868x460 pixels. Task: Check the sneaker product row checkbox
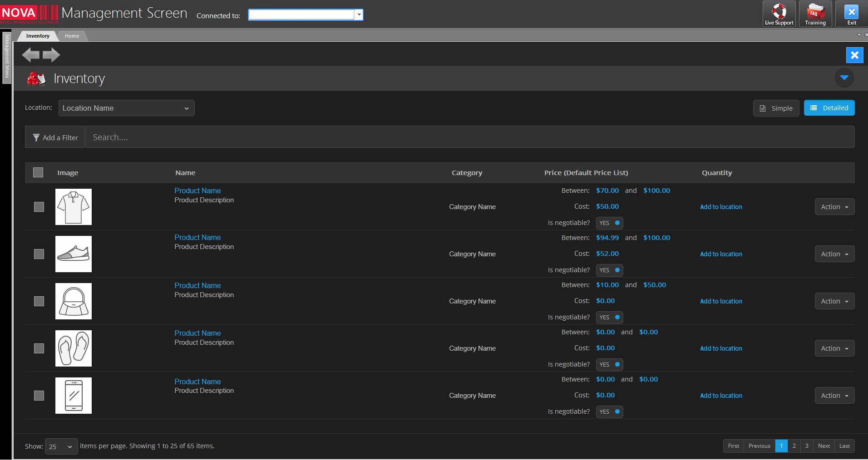coord(39,254)
